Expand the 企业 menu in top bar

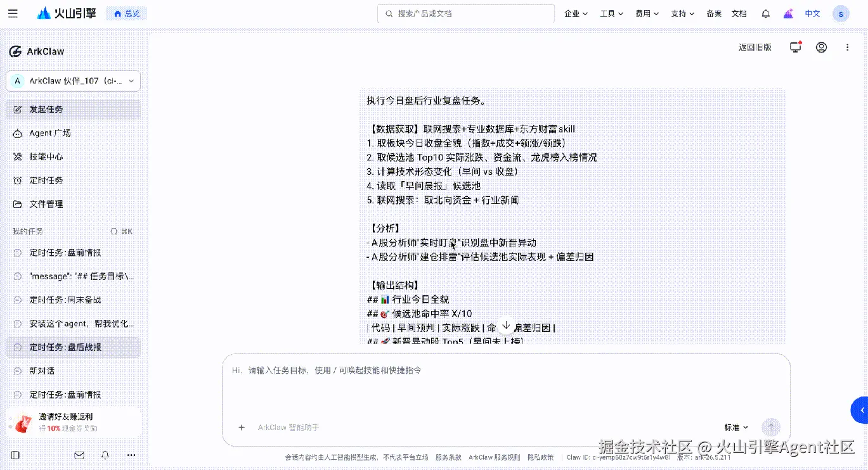click(576, 13)
